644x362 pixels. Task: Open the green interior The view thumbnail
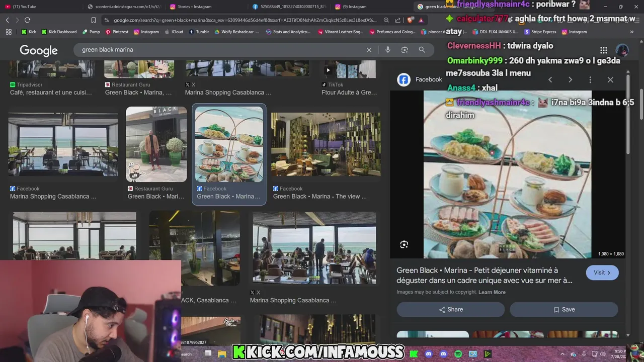click(326, 144)
